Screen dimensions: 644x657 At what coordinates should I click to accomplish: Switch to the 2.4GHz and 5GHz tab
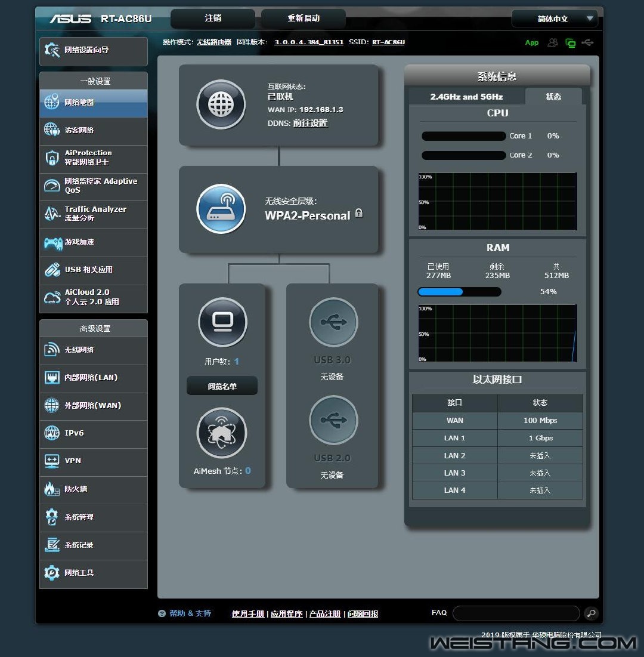[466, 97]
